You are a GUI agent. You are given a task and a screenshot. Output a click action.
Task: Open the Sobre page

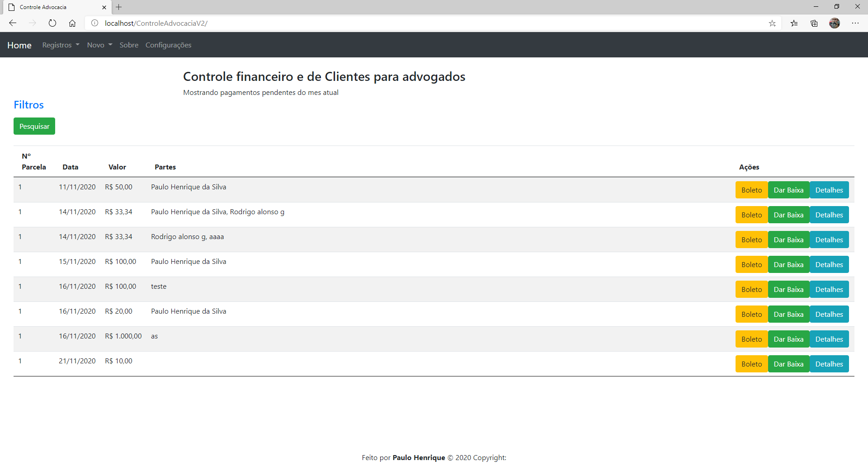pyautogui.click(x=129, y=45)
